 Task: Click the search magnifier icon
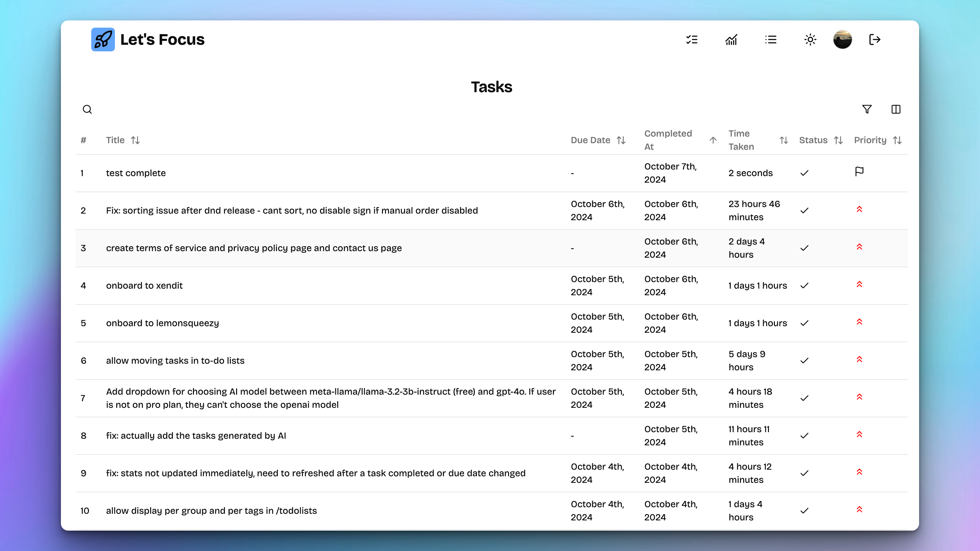pos(87,110)
